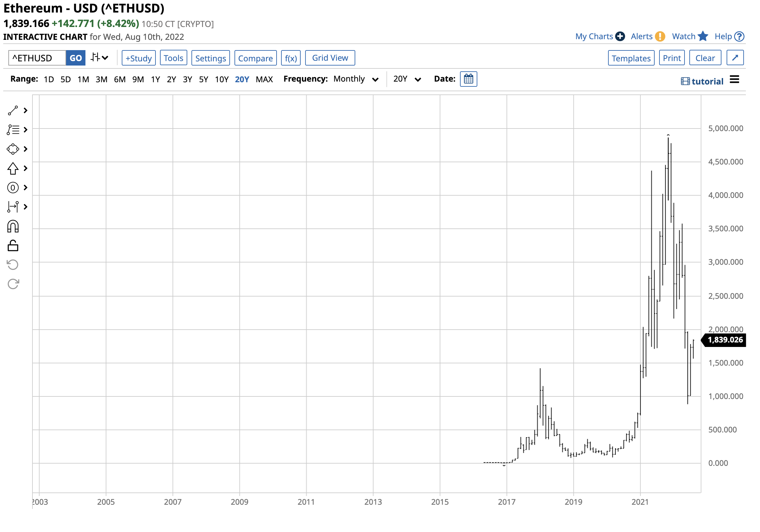Select the line drawing tool icon
The image size is (760, 532).
point(13,111)
